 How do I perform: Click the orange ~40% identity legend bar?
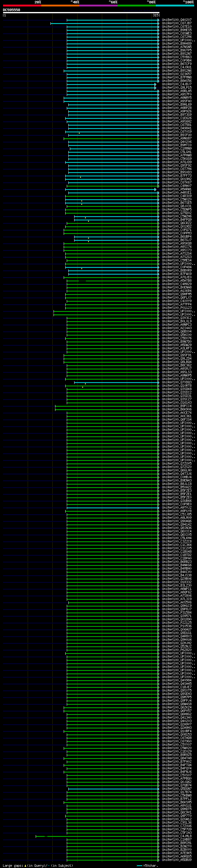coord(60,6)
